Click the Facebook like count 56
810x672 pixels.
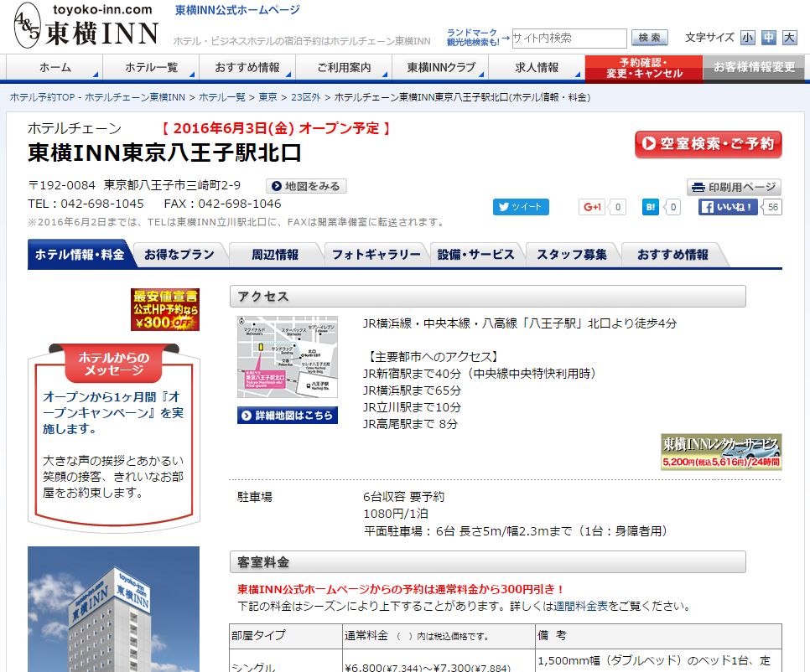point(773,207)
